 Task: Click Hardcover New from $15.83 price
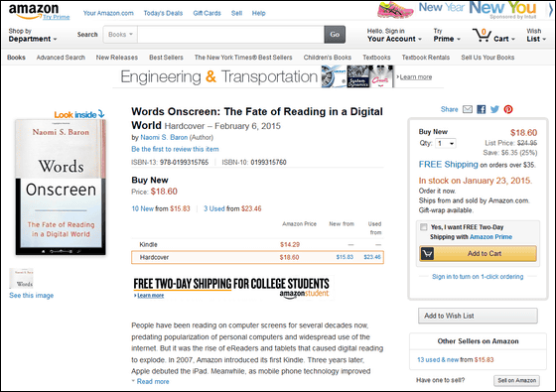[345, 257]
